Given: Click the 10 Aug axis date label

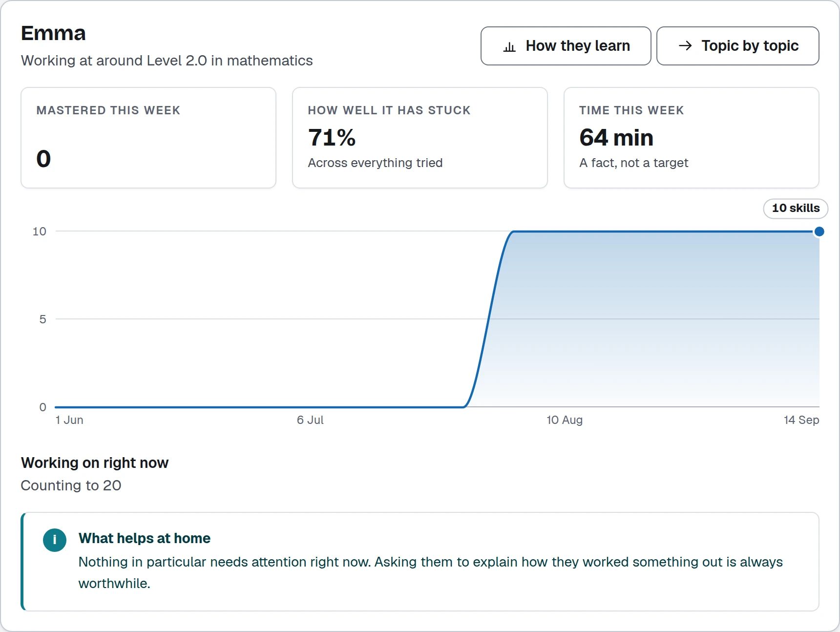Looking at the screenshot, I should point(565,420).
